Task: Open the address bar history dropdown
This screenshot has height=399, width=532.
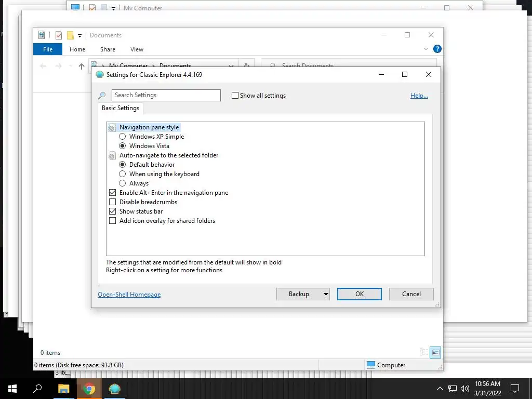Action: point(231,66)
